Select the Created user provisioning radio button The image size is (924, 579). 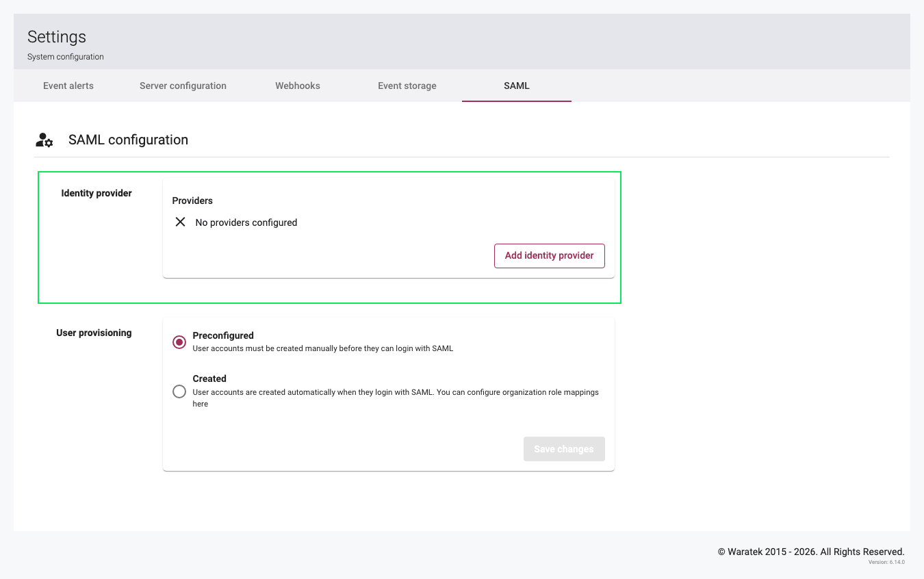pos(179,391)
